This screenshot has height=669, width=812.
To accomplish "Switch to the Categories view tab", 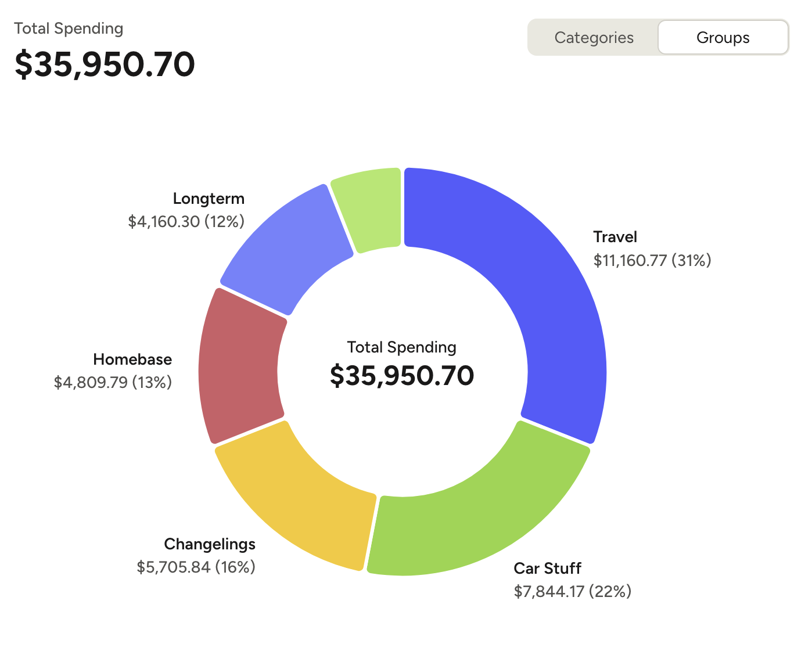I will [x=594, y=38].
